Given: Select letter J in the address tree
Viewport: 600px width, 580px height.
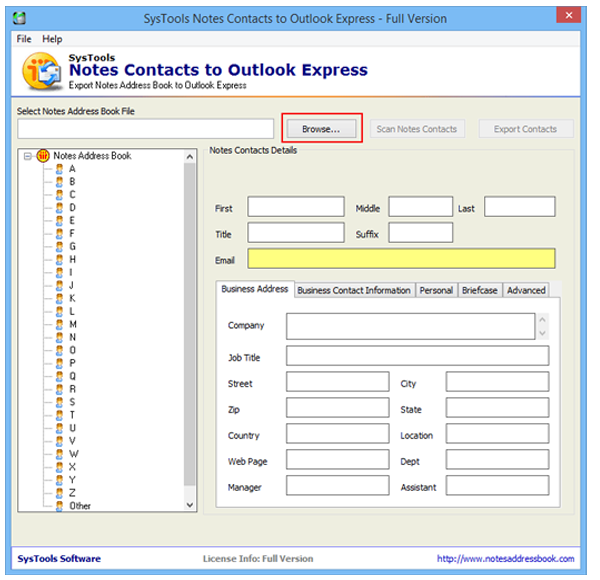Looking at the screenshot, I should coord(71,285).
